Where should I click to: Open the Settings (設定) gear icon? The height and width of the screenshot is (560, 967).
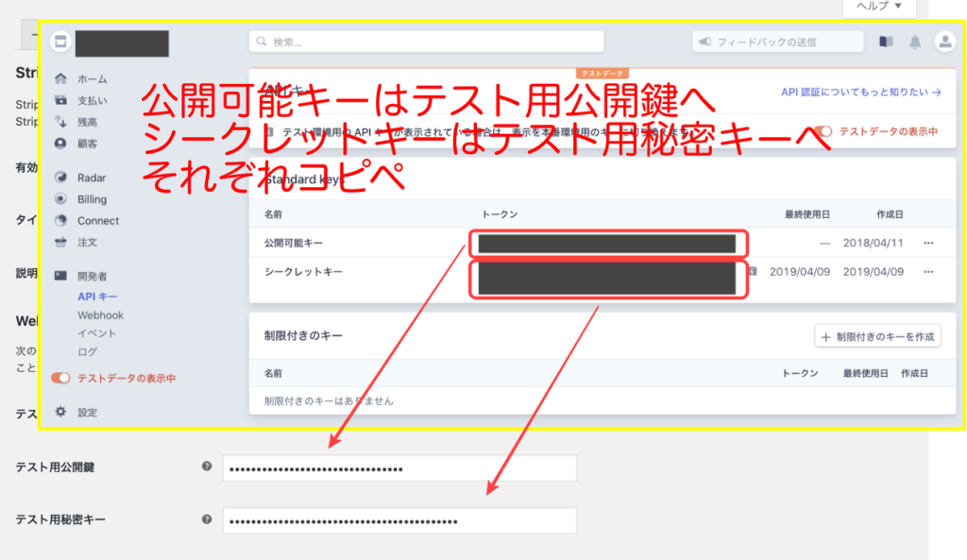[x=60, y=412]
